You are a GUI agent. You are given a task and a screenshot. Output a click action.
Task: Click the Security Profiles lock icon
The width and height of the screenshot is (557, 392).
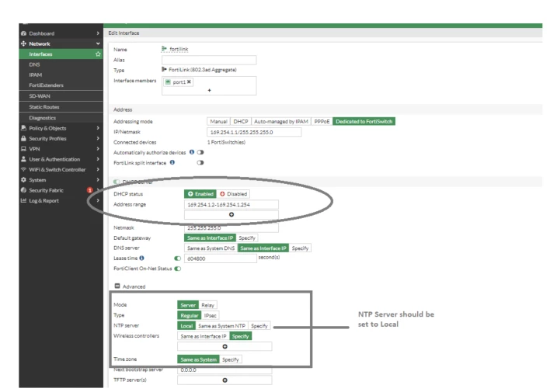coord(23,138)
